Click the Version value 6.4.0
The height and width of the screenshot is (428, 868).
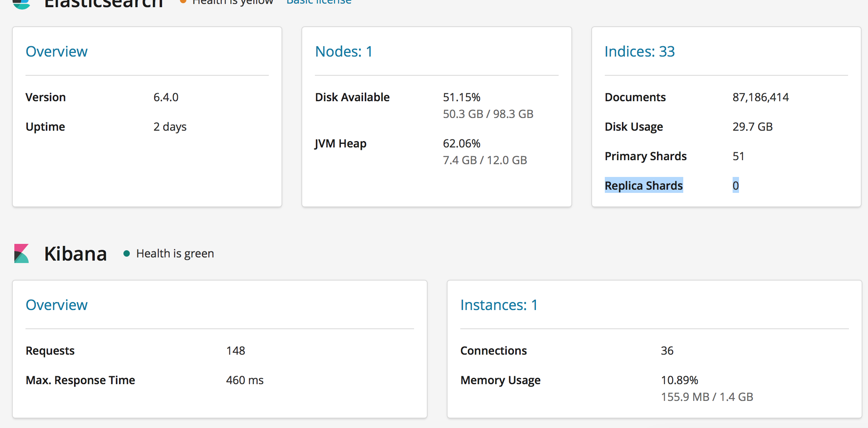pos(166,97)
